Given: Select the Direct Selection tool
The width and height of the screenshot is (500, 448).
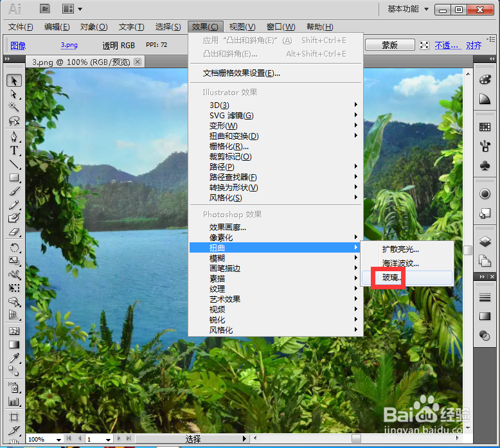Looking at the screenshot, I should 14,94.
